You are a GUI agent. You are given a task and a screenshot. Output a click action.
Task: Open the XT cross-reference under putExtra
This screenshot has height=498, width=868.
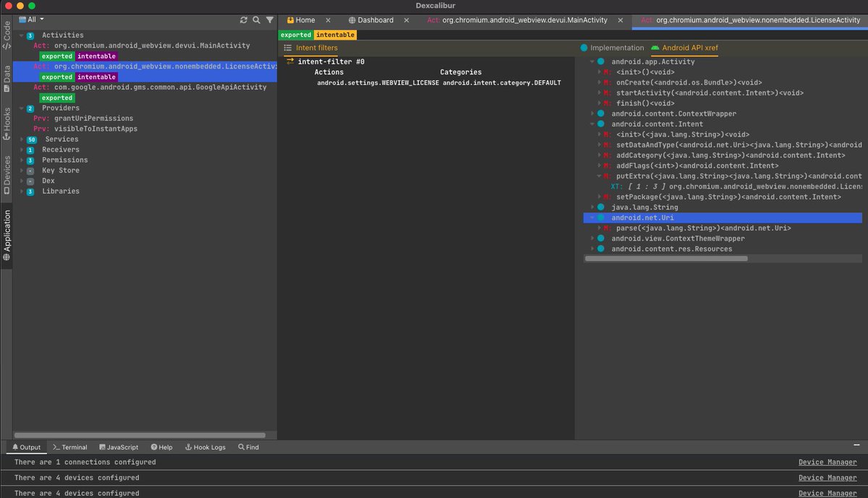[736, 186]
